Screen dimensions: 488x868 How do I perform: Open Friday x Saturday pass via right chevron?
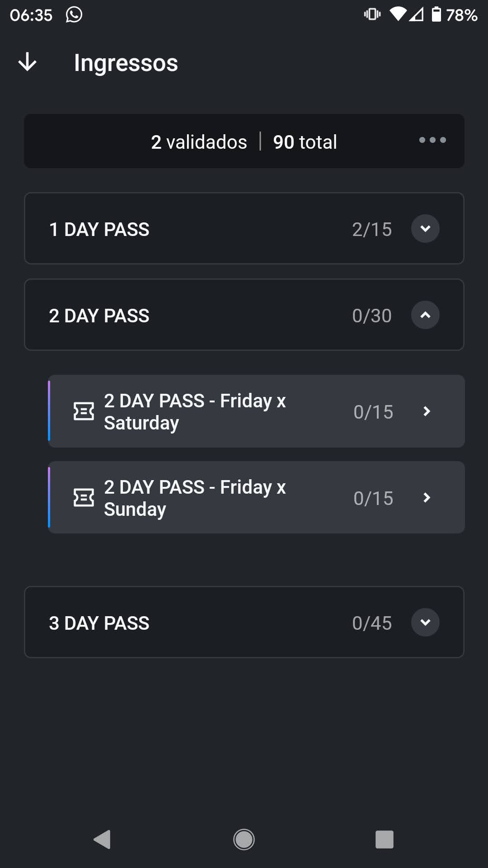427,411
